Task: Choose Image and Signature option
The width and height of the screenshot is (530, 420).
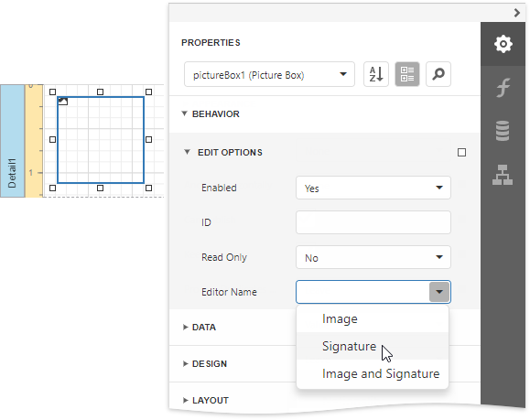Action: tap(373, 373)
